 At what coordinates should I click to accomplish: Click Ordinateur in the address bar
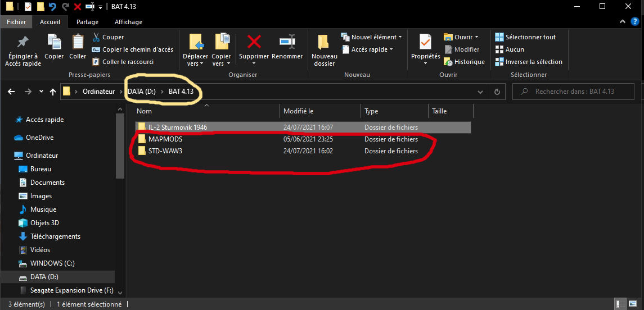[98, 92]
